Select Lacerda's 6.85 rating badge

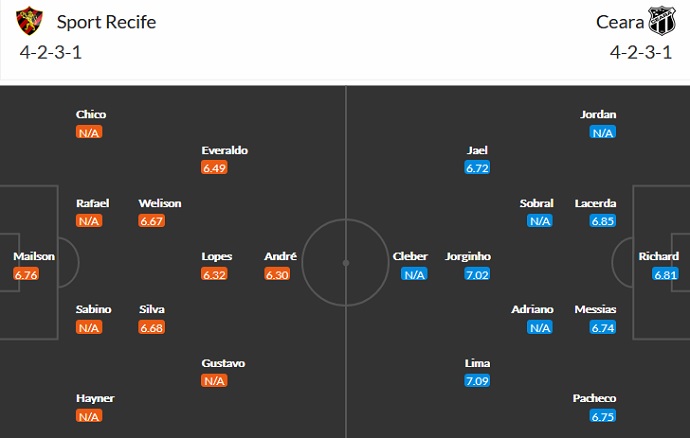(602, 221)
